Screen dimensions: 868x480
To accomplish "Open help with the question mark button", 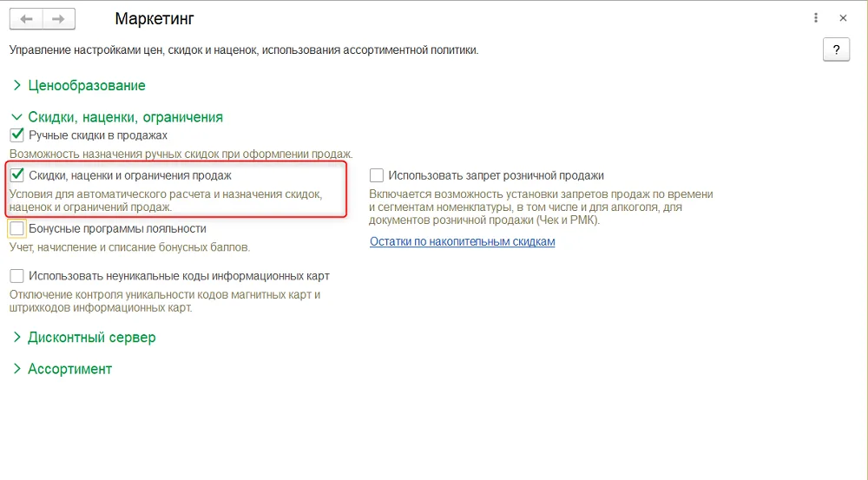I will pos(836,49).
